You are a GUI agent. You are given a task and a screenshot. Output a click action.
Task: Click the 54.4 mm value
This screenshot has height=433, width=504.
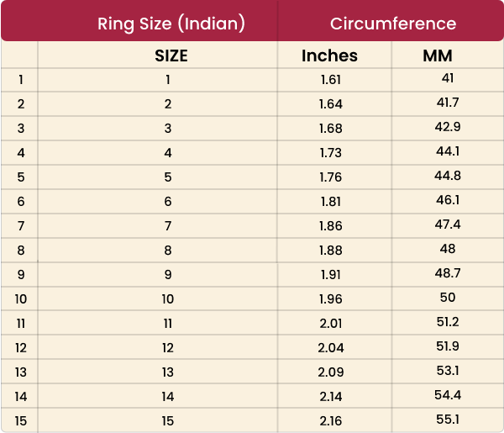(448, 395)
